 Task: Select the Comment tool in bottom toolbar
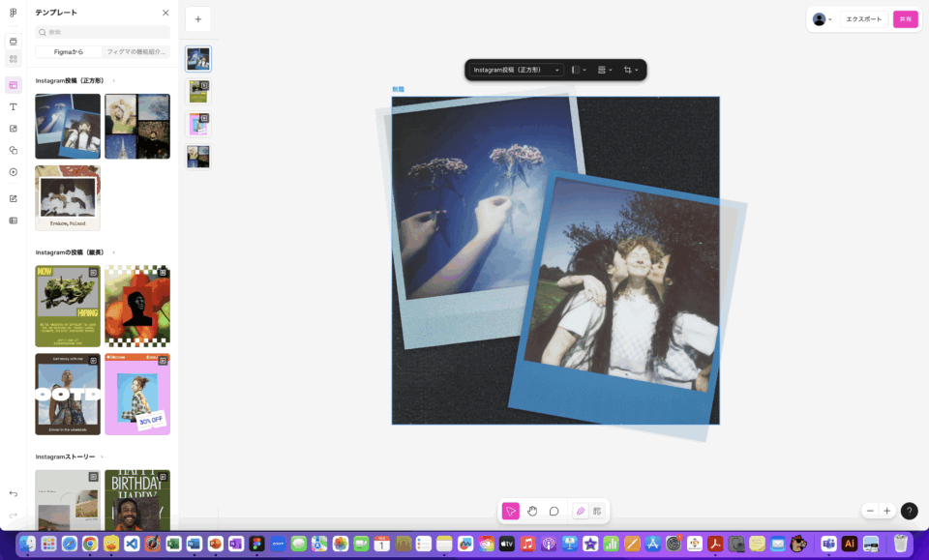pos(554,511)
